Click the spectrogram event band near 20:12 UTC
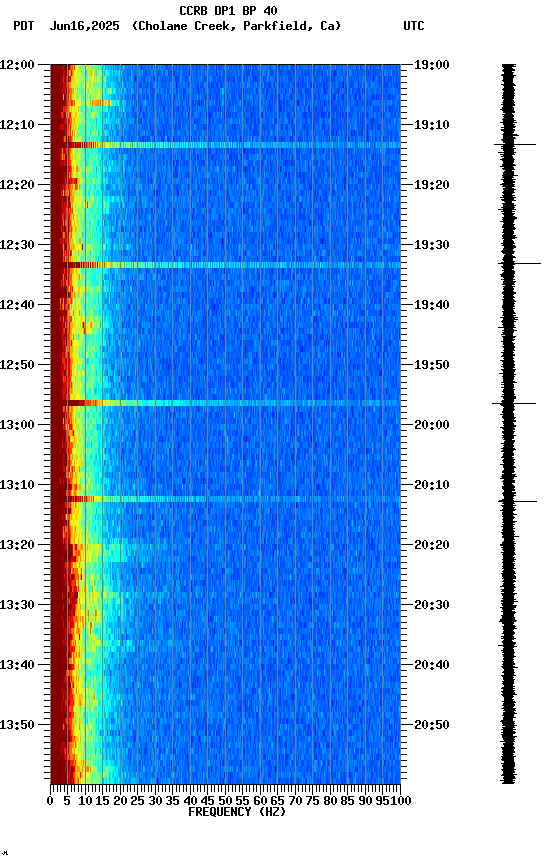This screenshot has height=864, width=552. pos(225,500)
